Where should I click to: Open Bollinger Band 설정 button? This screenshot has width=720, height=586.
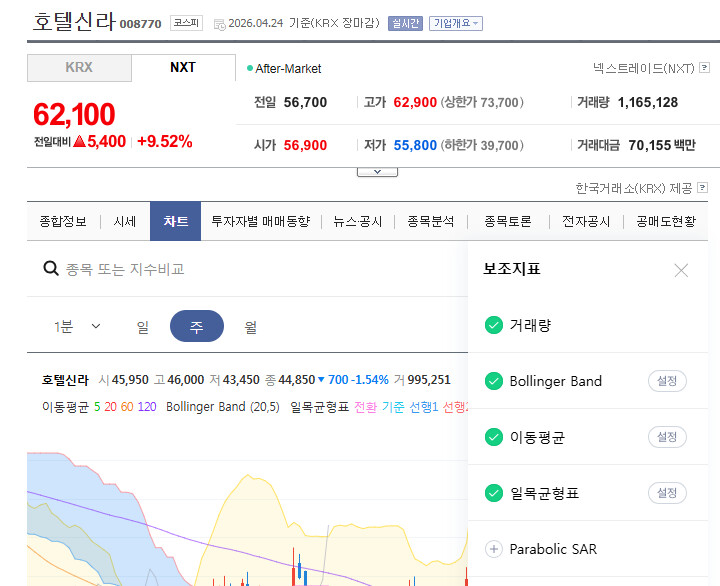[667, 381]
